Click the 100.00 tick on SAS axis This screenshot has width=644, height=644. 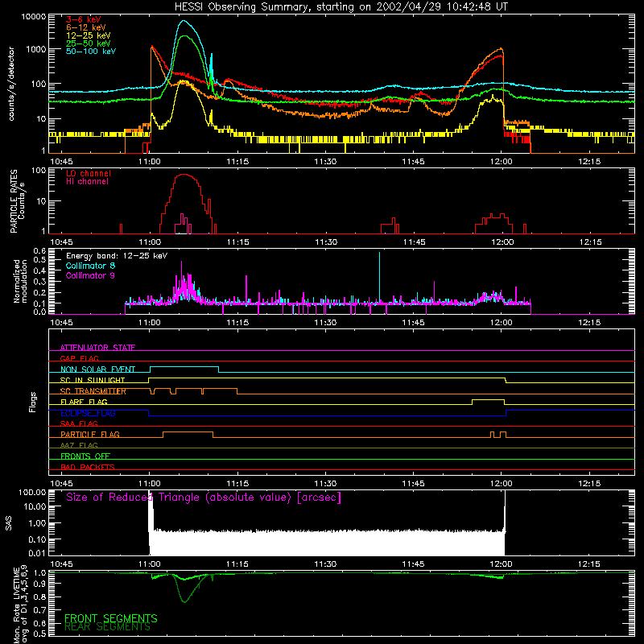[32, 492]
